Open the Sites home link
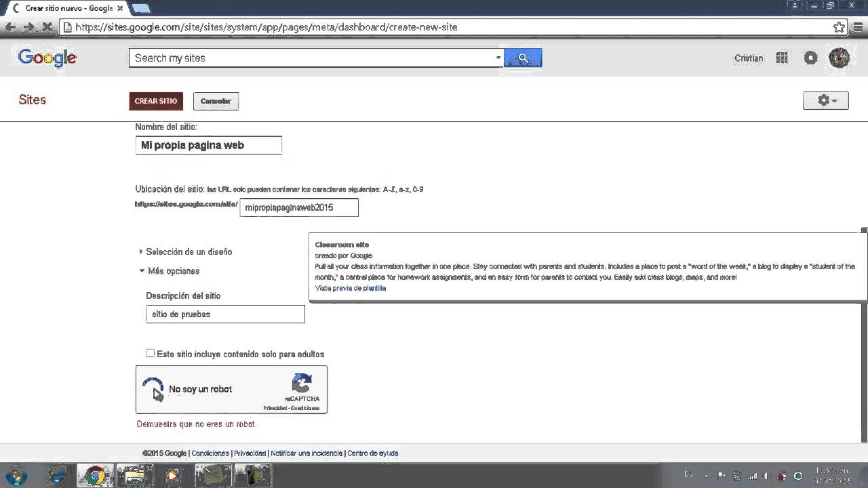The image size is (868, 488). click(32, 100)
